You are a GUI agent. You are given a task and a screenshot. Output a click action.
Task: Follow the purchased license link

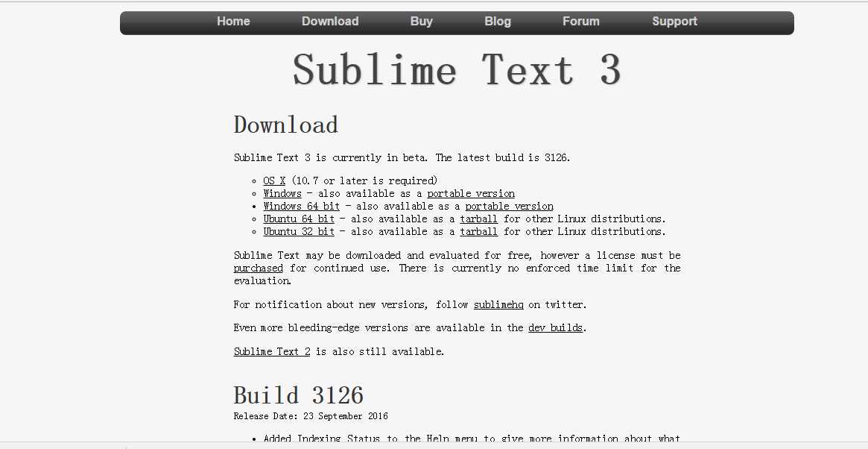tap(258, 269)
